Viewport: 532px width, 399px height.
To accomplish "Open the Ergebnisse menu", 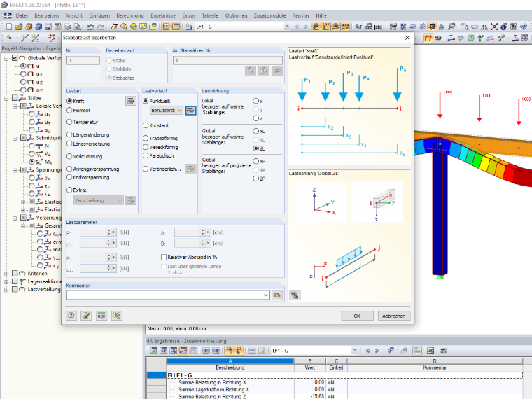I will [163, 15].
